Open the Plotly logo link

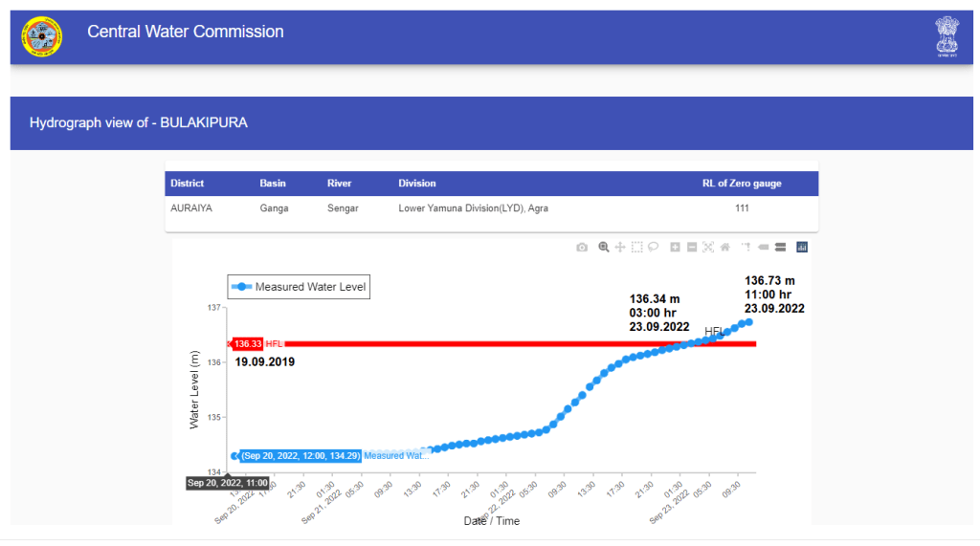point(802,247)
